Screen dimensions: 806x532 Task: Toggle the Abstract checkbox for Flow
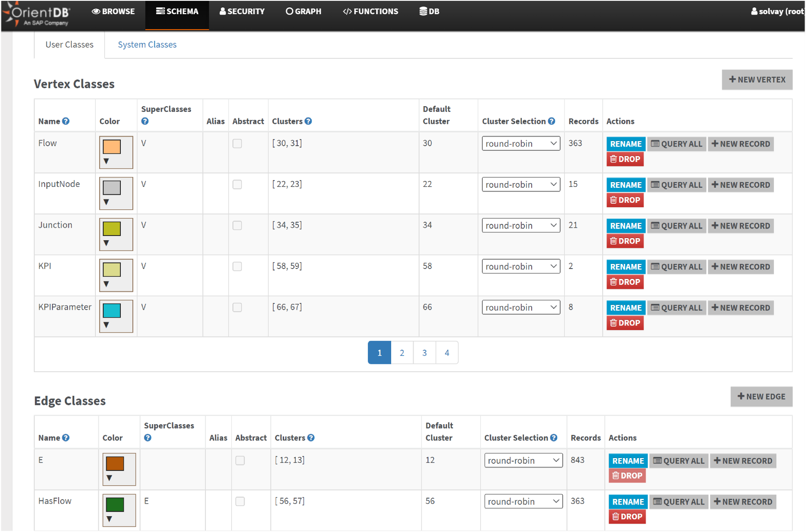coord(237,144)
